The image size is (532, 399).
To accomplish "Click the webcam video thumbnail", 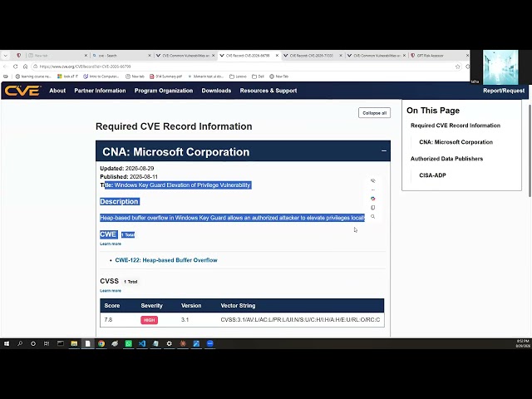I will pyautogui.click(x=500, y=67).
